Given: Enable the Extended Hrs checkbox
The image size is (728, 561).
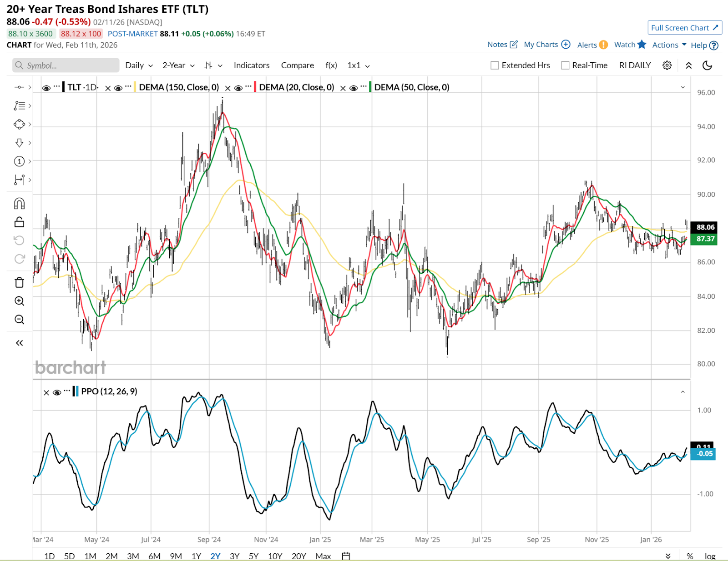Looking at the screenshot, I should tap(495, 65).
